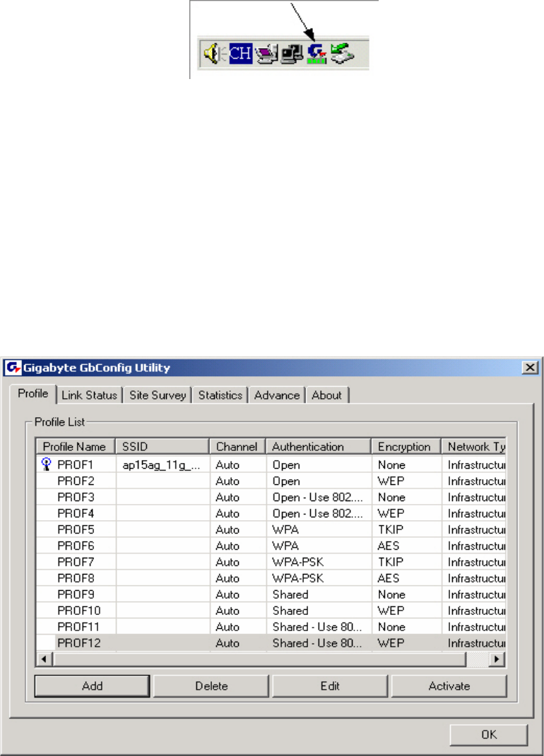The height and width of the screenshot is (756, 544).
Task: Select the PROF1 profile row
Action: (271, 464)
